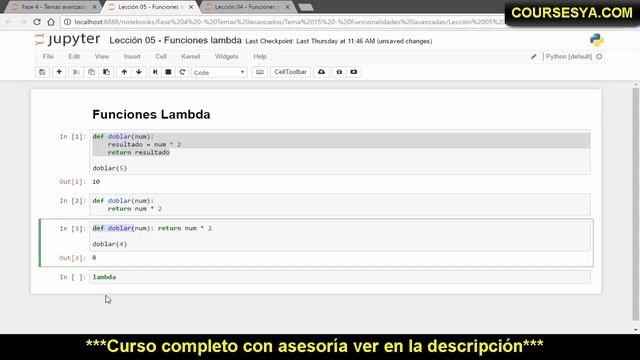Screen dimensions: 640x360
Task: Click the Funciones Lambda heading
Action: (151, 115)
